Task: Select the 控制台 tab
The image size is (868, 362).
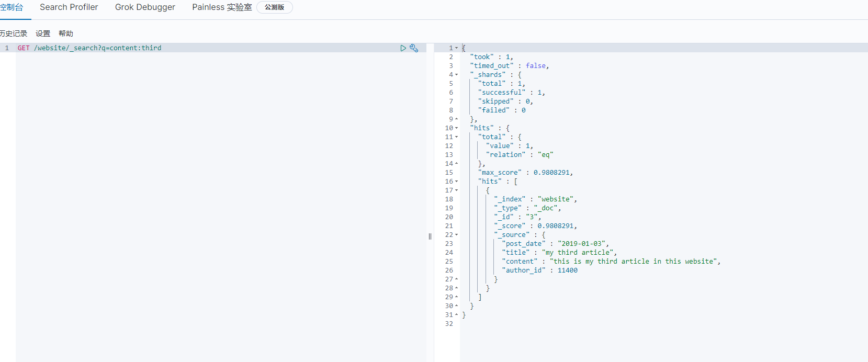Action: click(12, 7)
